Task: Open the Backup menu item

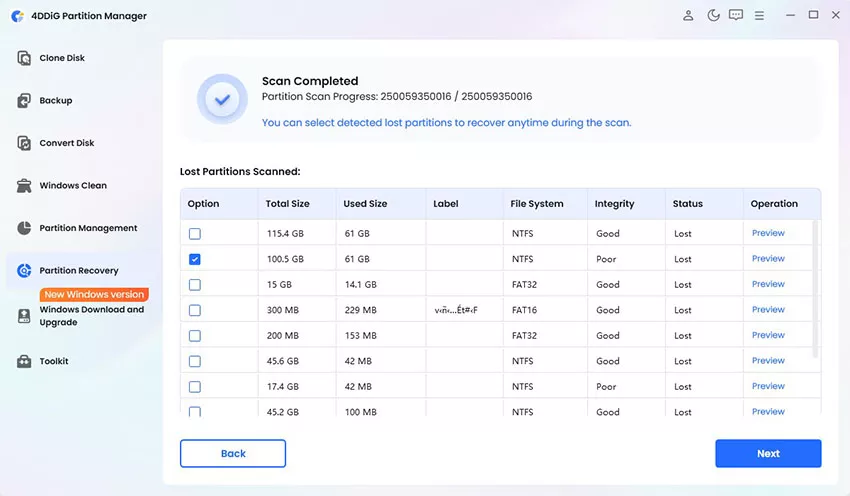Action: point(56,100)
